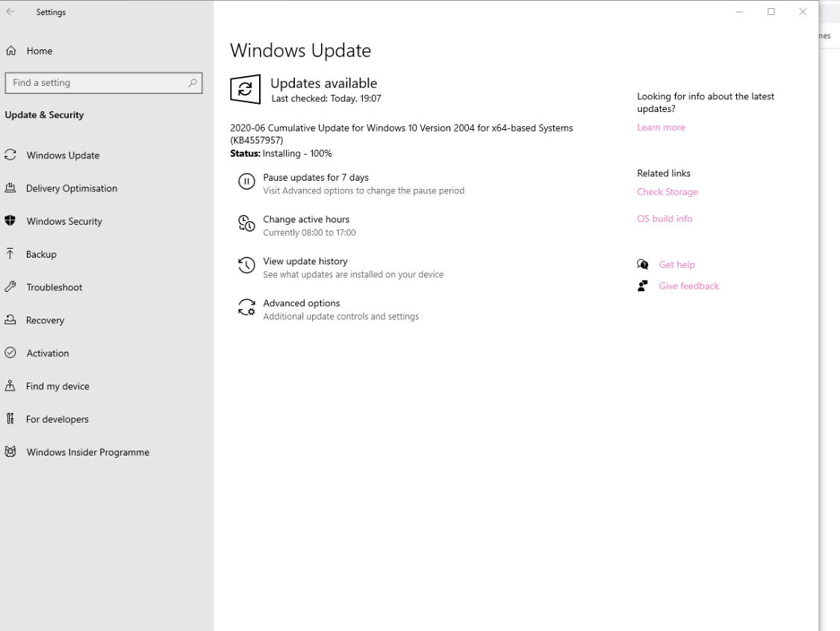Click the update history clock icon

click(246, 265)
